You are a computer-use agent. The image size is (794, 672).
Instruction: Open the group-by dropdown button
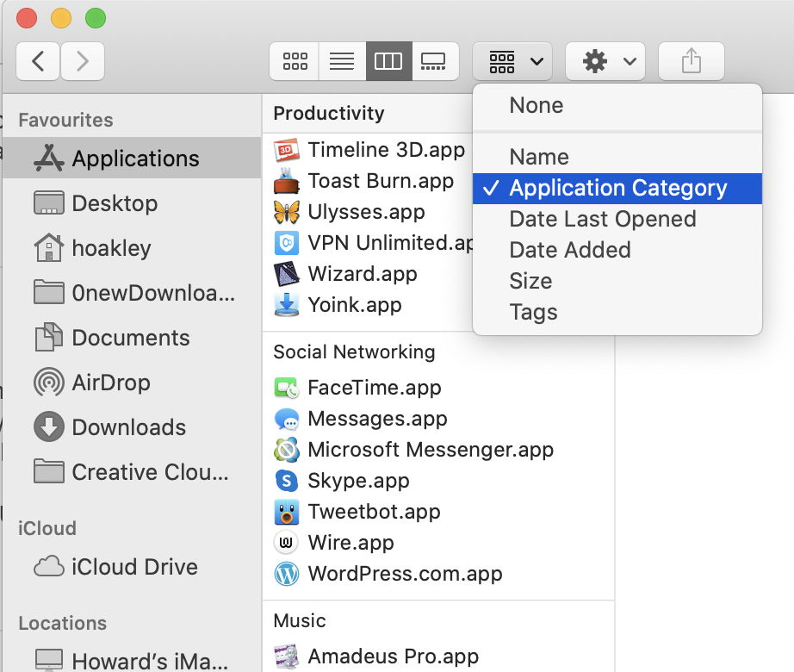[x=512, y=61]
